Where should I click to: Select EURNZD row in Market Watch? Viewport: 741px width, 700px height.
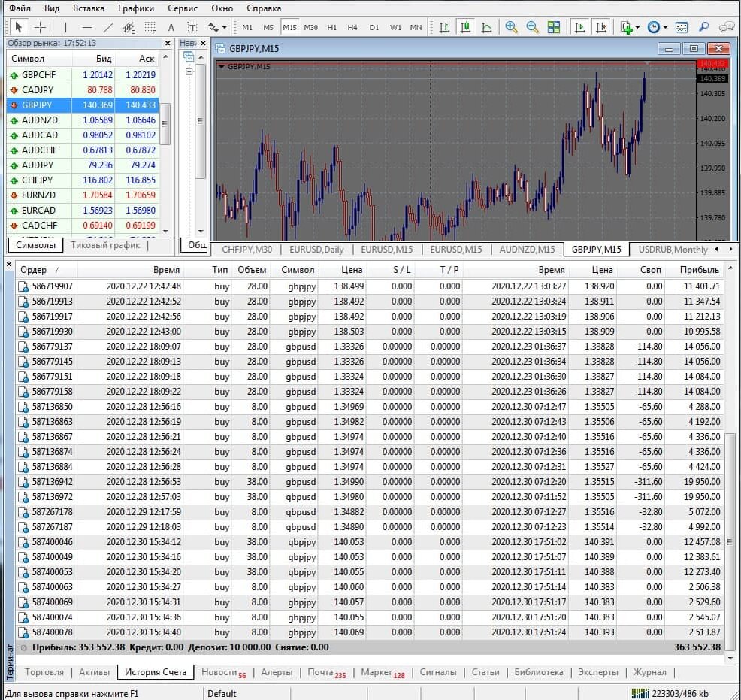[x=83, y=195]
